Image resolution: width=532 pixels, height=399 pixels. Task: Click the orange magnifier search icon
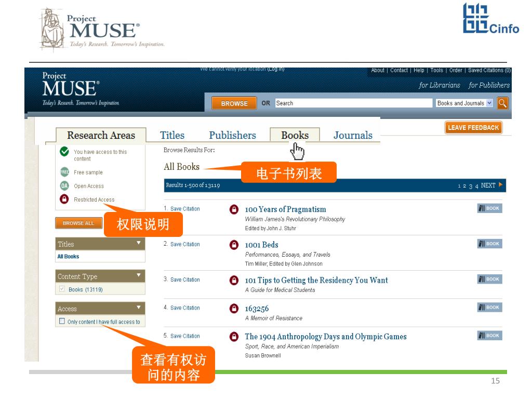point(502,103)
